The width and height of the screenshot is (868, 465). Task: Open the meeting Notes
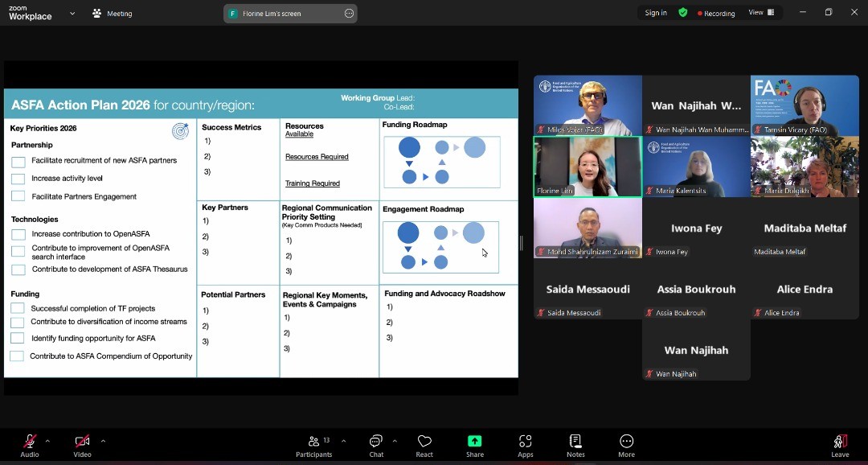575,445
